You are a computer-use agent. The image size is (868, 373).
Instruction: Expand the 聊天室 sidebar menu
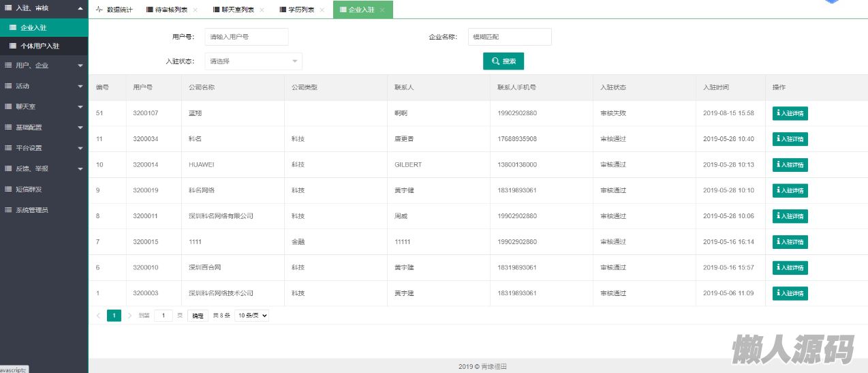pos(44,107)
